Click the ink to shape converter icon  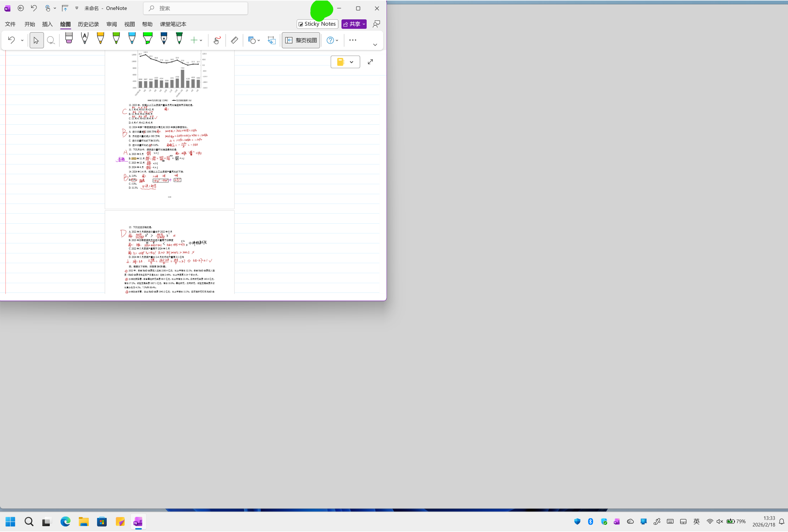point(272,40)
